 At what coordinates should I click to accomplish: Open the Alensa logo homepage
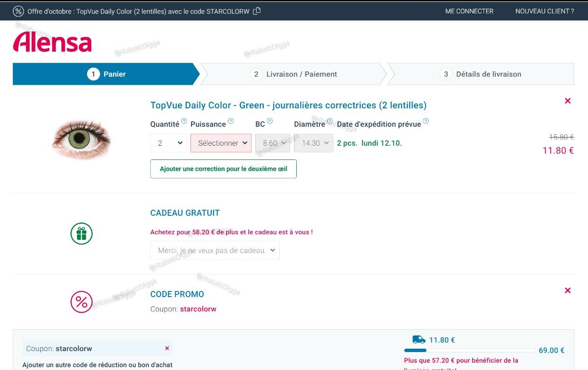(52, 42)
